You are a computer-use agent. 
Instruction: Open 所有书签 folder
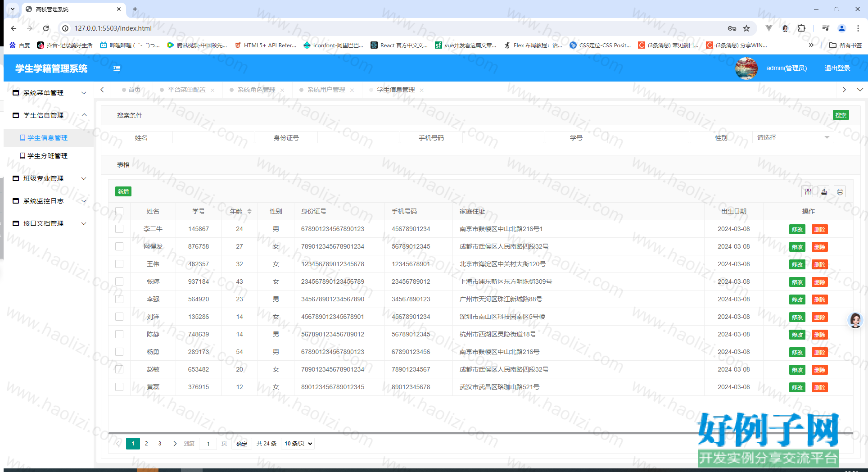click(845, 45)
